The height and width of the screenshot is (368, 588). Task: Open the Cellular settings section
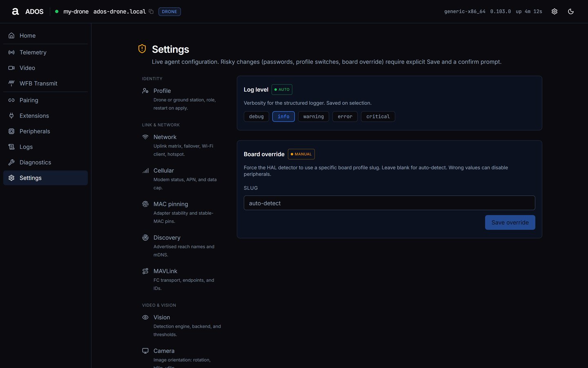click(x=182, y=179)
